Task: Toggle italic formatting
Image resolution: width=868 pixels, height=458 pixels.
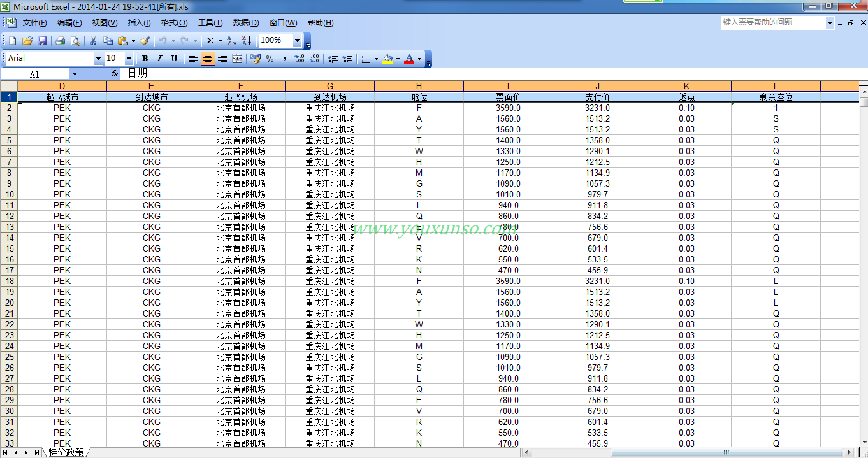Action: tap(159, 59)
